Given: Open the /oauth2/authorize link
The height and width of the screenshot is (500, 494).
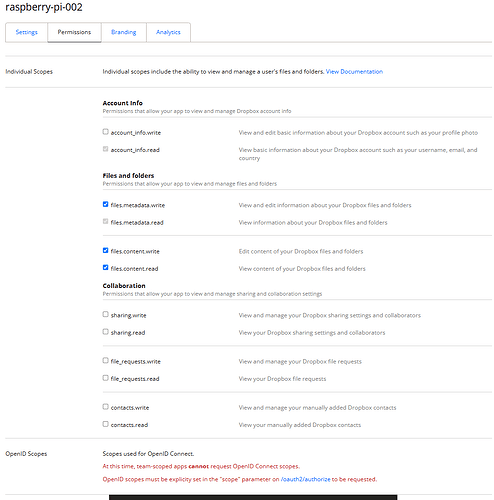Looking at the screenshot, I should point(305,479).
